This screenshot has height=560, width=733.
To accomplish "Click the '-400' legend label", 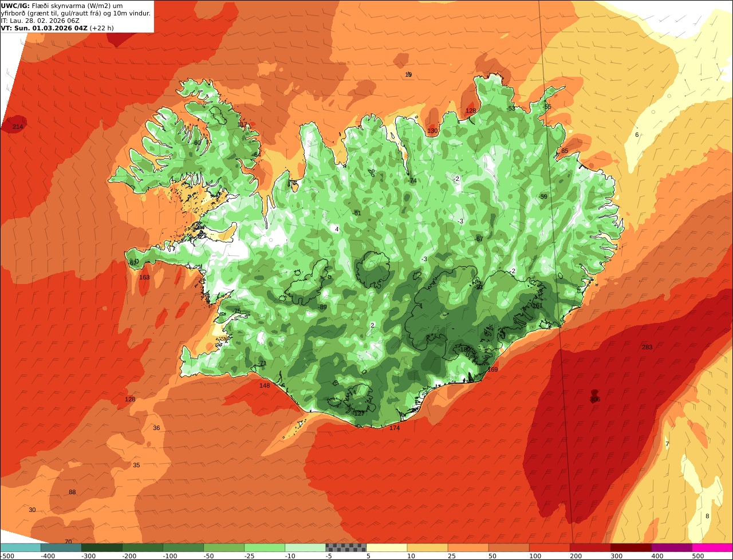I will coord(48,556).
